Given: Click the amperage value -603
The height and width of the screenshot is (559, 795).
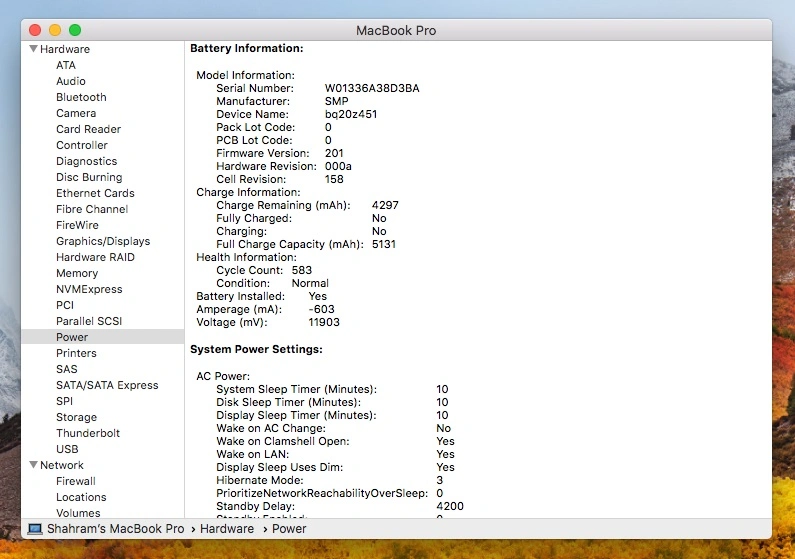Looking at the screenshot, I should pyautogui.click(x=321, y=309).
